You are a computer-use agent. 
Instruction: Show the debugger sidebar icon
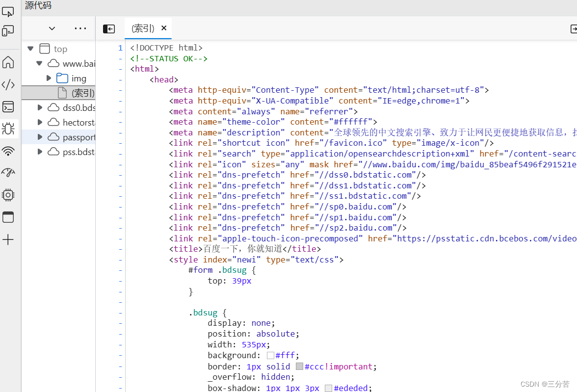pyautogui.click(x=573, y=29)
